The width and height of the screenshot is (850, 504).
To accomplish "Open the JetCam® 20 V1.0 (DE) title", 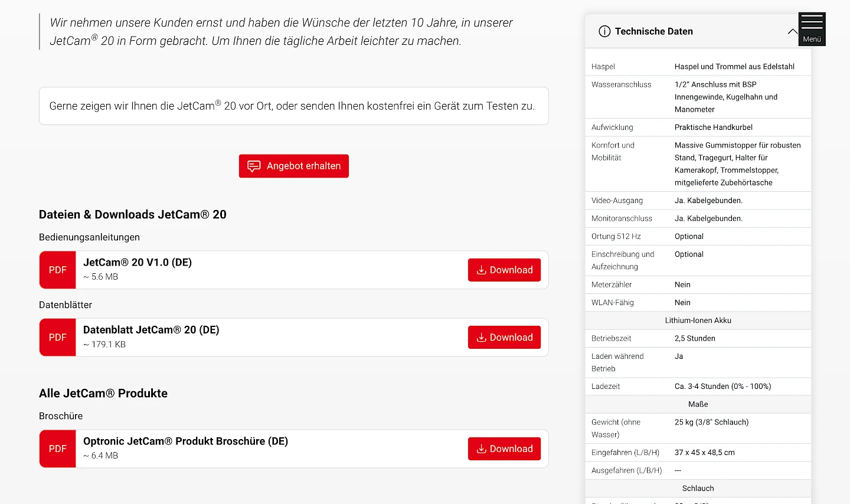I will point(138,263).
